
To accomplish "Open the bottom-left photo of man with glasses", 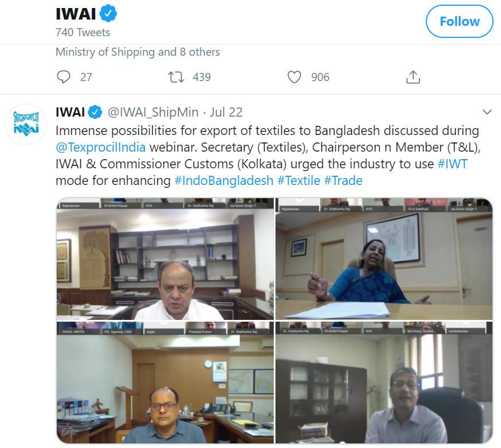I will pyautogui.click(x=165, y=383).
